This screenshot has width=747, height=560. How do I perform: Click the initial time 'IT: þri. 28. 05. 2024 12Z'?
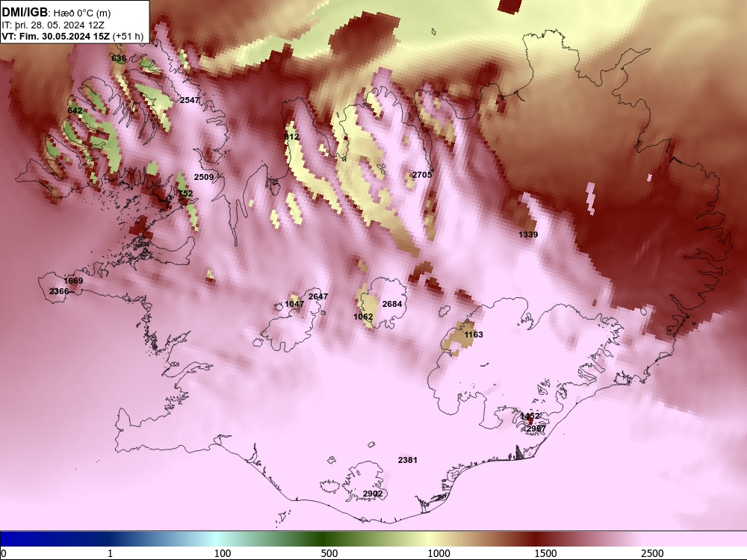[x=53, y=25]
